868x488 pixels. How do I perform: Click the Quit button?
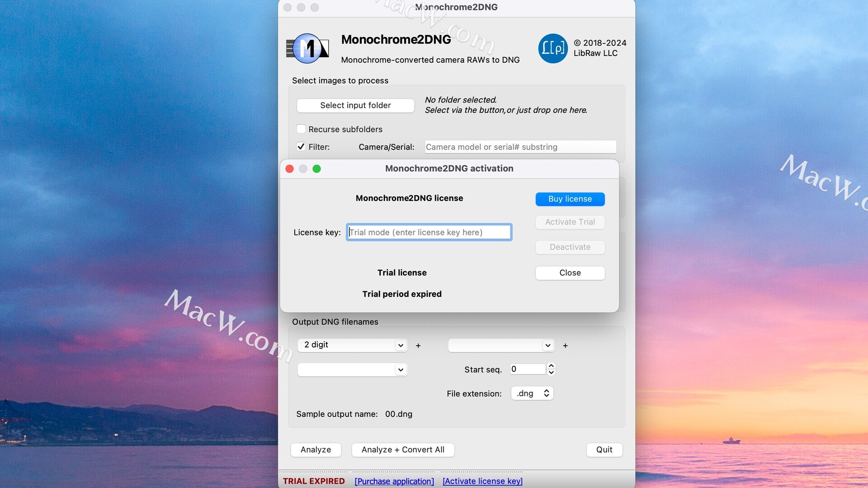(x=604, y=450)
